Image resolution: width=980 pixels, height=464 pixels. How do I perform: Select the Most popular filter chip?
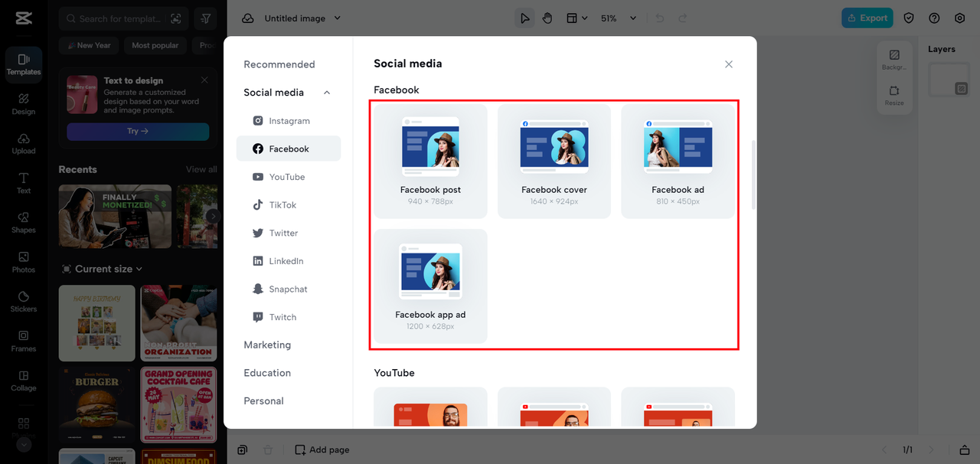click(155, 45)
